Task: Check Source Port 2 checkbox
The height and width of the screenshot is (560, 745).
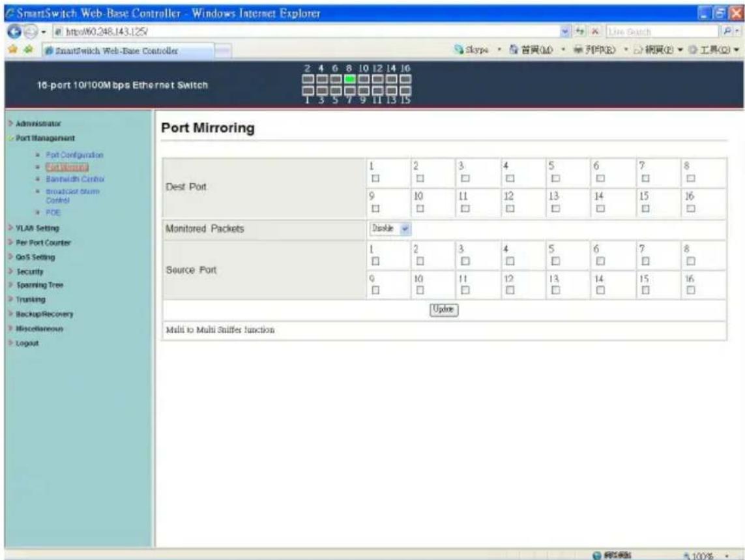Action: point(420,261)
